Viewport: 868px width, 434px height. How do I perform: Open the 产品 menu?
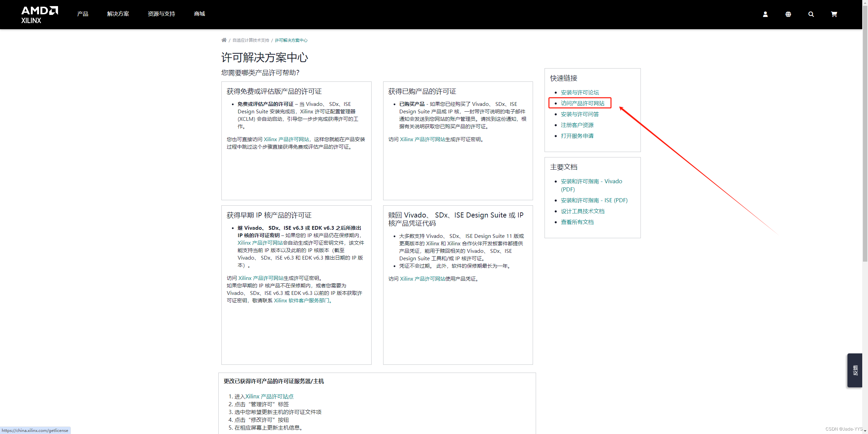82,14
